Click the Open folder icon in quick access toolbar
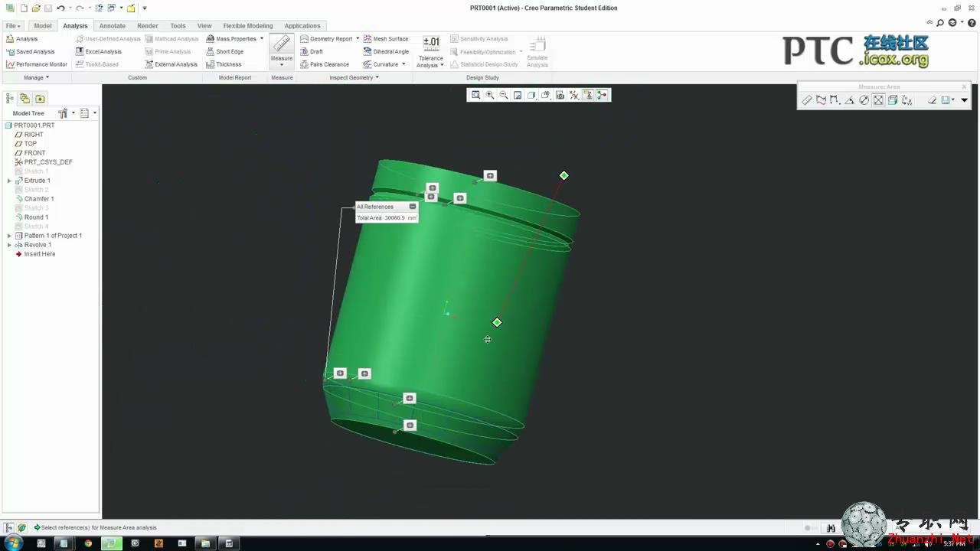Screen dimensions: 980x551 (x=35, y=8)
